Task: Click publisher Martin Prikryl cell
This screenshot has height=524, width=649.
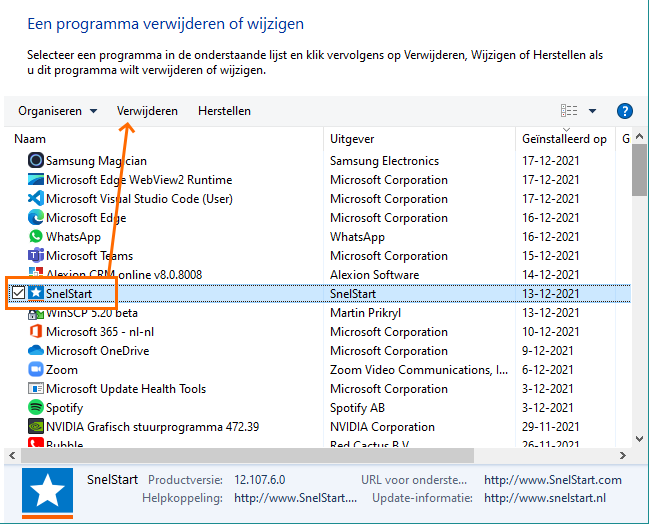Action: [365, 312]
